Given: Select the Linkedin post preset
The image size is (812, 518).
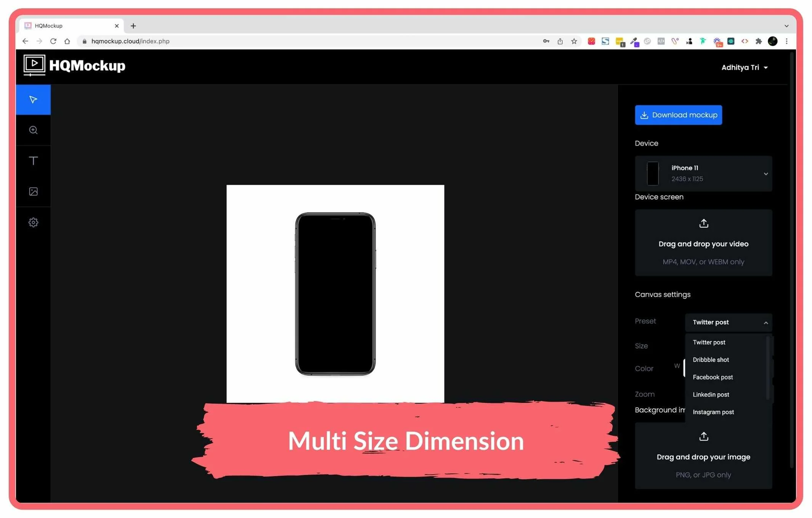Looking at the screenshot, I should 711,394.
